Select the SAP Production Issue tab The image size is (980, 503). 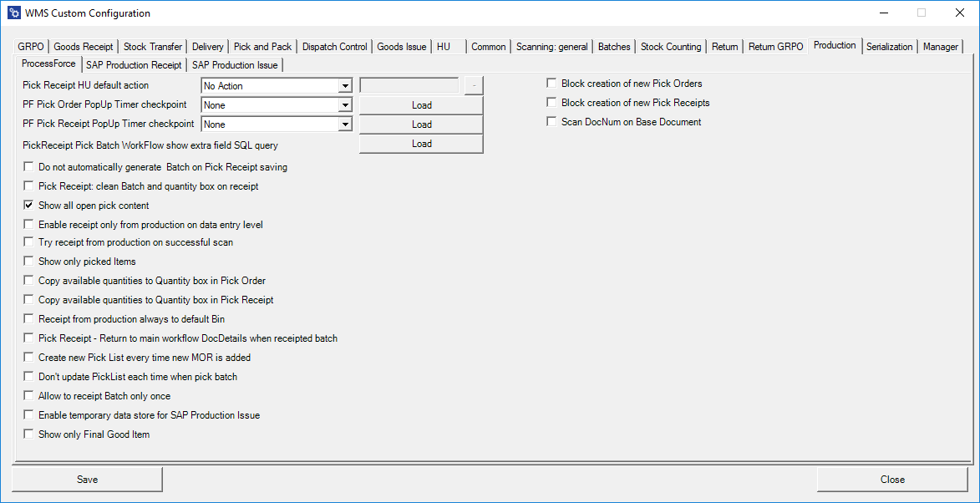coord(236,64)
